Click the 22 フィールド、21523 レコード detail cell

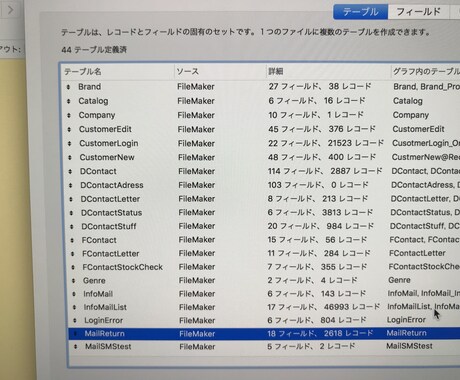click(326, 143)
